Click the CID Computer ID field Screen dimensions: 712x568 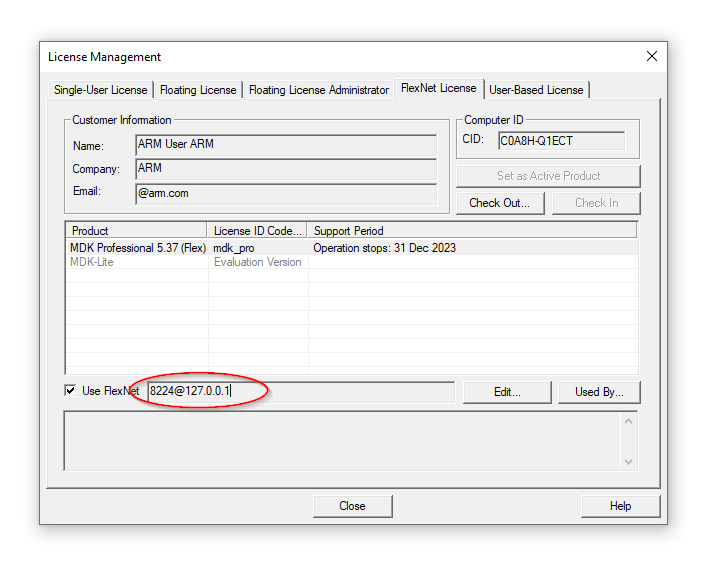pos(560,141)
